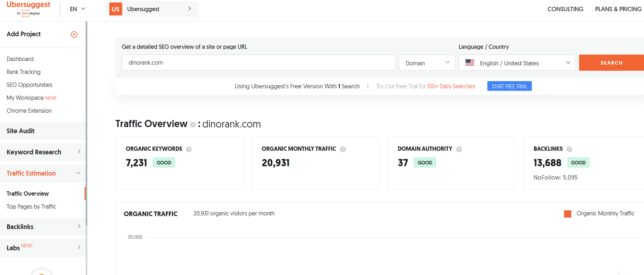Open PLANS & PRICING link
This screenshot has width=644, height=275.
[618, 9]
